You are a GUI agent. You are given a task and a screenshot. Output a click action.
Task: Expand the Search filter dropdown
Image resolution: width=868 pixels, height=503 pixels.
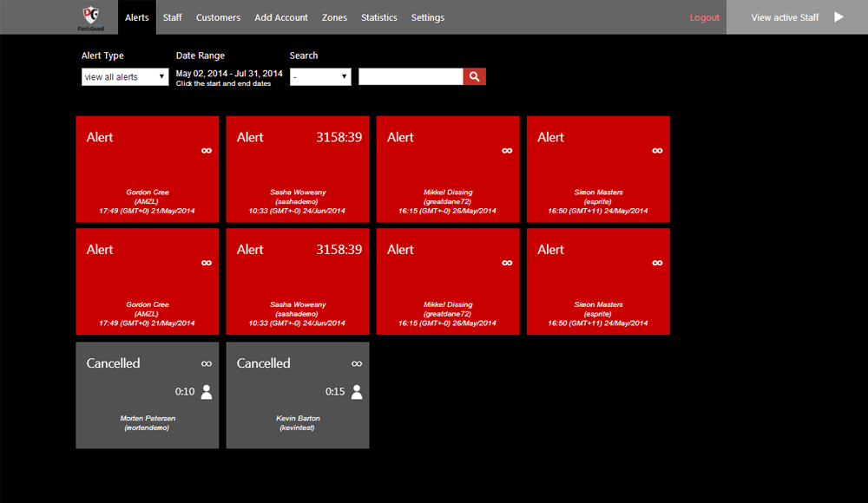click(x=320, y=77)
